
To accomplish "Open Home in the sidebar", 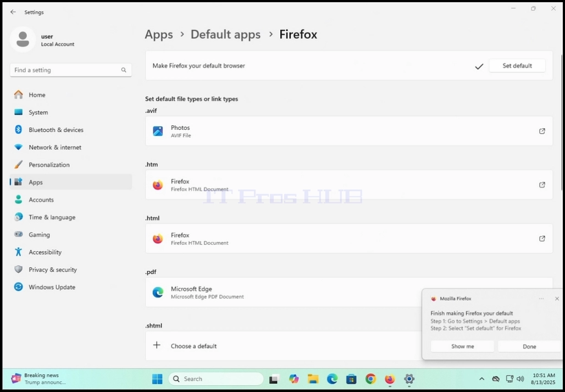I will click(x=71, y=95).
